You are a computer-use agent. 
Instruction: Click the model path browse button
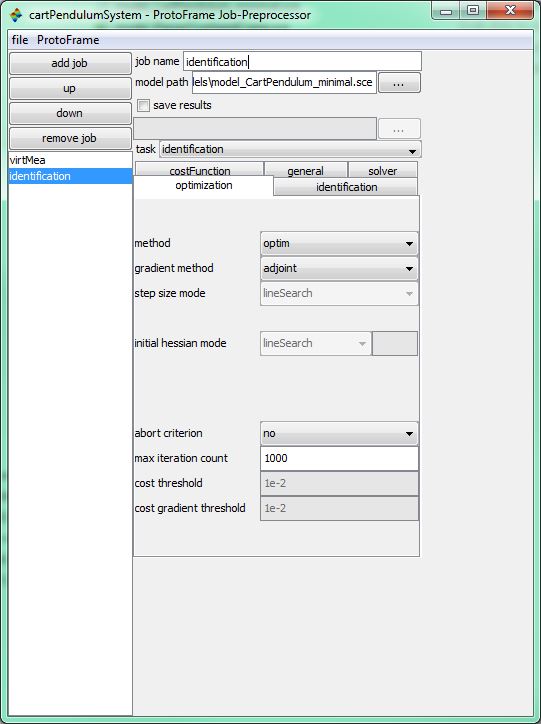click(399, 83)
